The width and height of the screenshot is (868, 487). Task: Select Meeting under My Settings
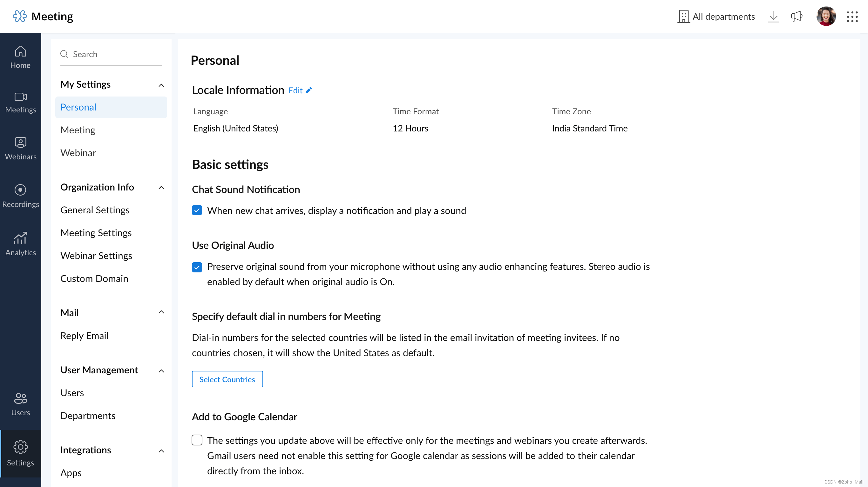(x=78, y=130)
